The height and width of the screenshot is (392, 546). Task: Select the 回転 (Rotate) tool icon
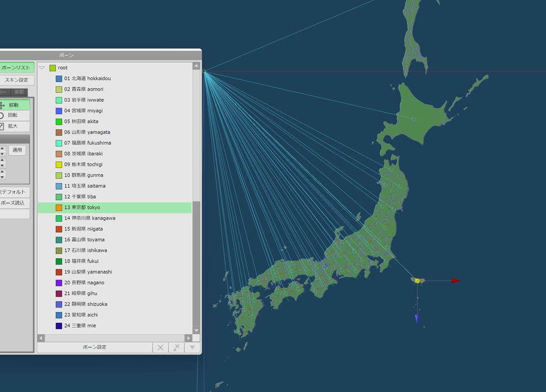13,115
